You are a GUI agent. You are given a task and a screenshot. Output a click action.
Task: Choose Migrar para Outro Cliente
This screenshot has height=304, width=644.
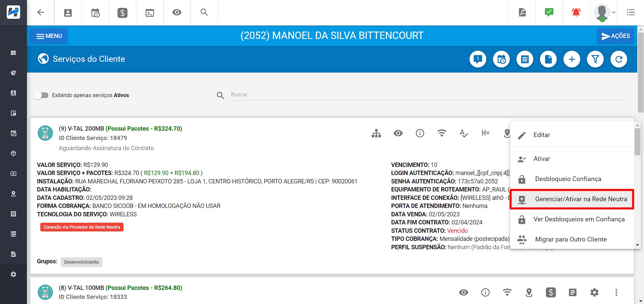click(572, 240)
